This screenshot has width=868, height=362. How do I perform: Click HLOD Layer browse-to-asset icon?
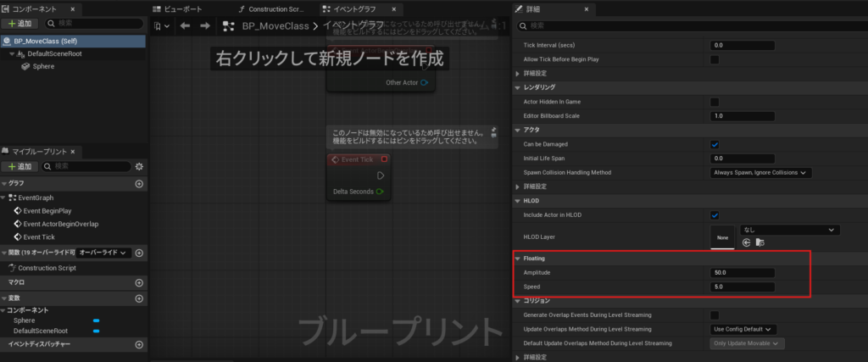pos(759,242)
